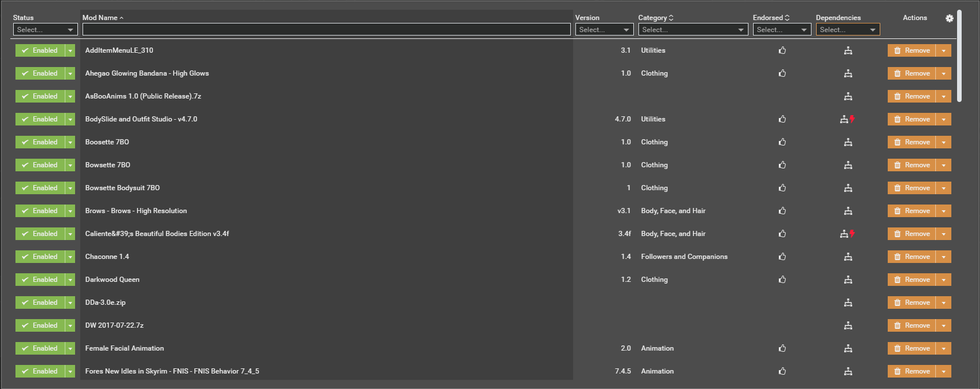The width and height of the screenshot is (980, 389).
Task: Select Brows - Brows - High Resolution name
Action: 136,211
